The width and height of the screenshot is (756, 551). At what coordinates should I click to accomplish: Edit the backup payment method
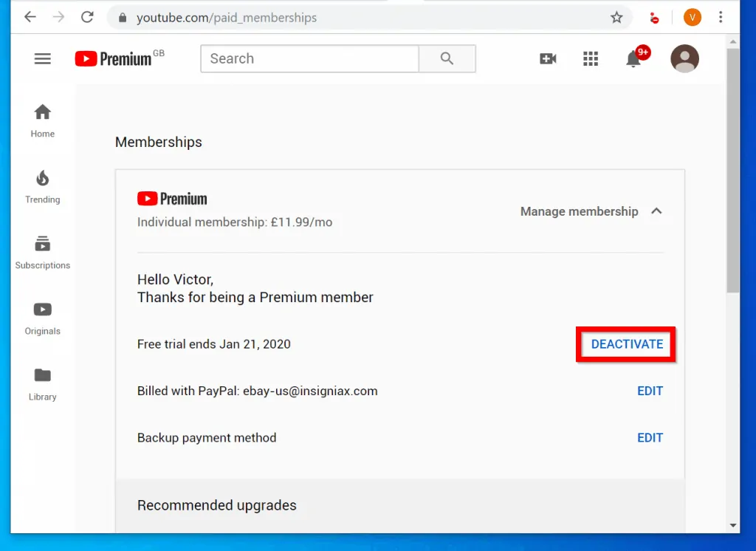pyautogui.click(x=650, y=437)
